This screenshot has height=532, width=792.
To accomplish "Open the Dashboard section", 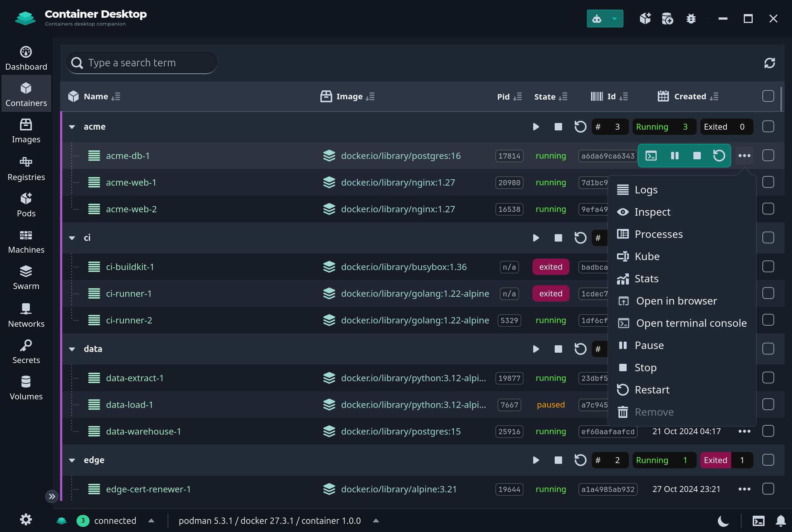I will [x=26, y=58].
